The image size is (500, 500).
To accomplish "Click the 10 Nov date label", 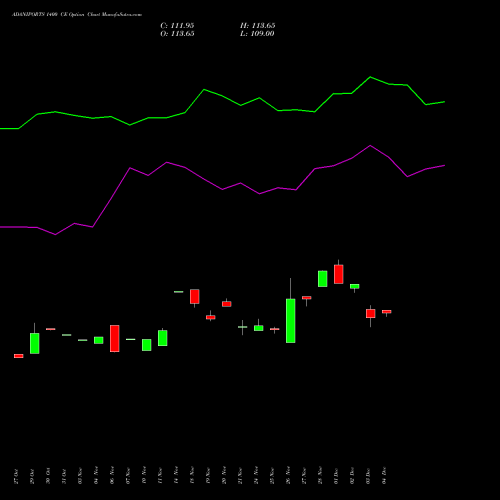I will pos(144,476).
